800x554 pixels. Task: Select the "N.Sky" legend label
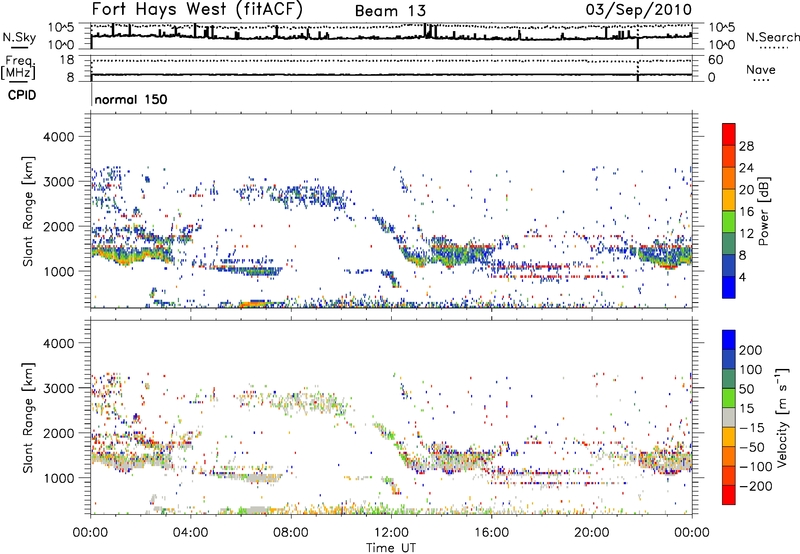(19, 37)
